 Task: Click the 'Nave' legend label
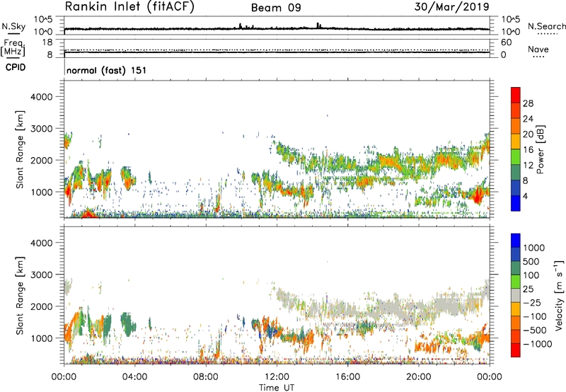tap(538, 50)
